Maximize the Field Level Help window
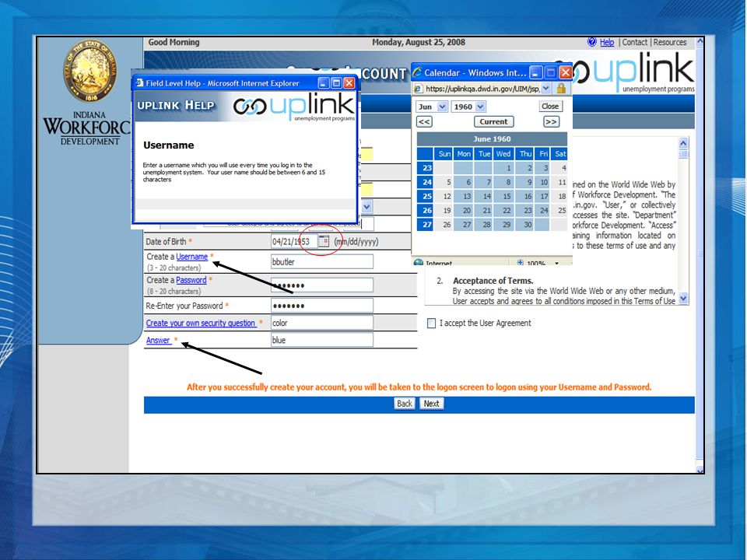Image resolution: width=747 pixels, height=560 pixels. (x=336, y=83)
